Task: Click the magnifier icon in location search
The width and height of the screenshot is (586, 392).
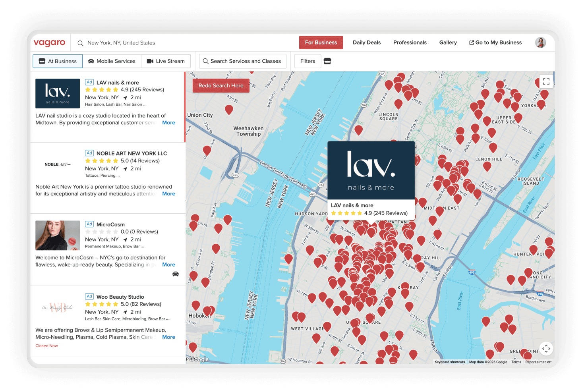Action: point(80,43)
